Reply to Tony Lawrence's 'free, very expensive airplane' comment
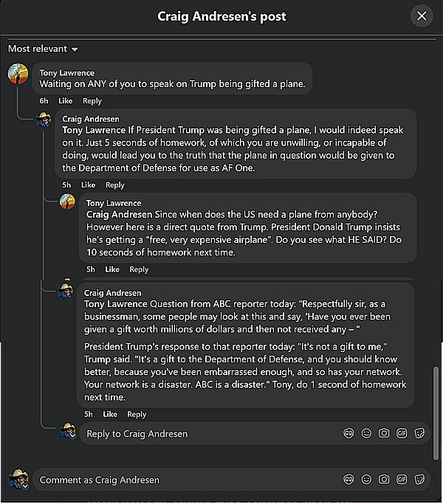The width and height of the screenshot is (443, 504). pyautogui.click(x=139, y=269)
